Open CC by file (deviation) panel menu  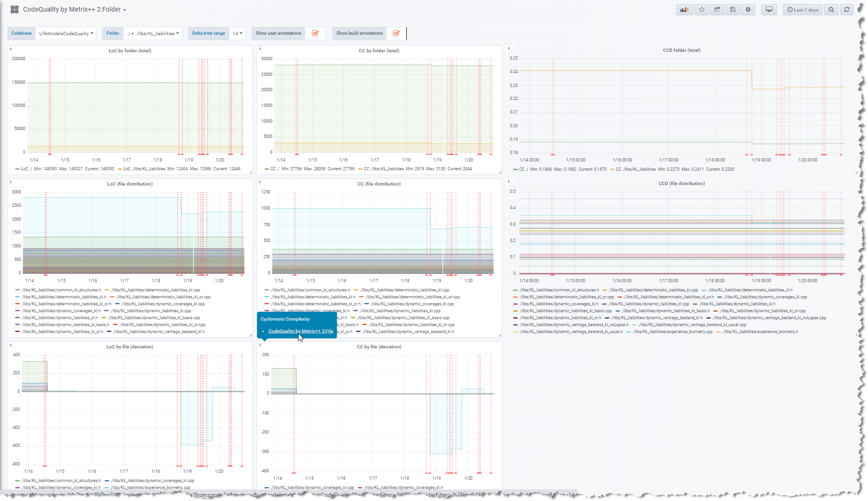379,346
